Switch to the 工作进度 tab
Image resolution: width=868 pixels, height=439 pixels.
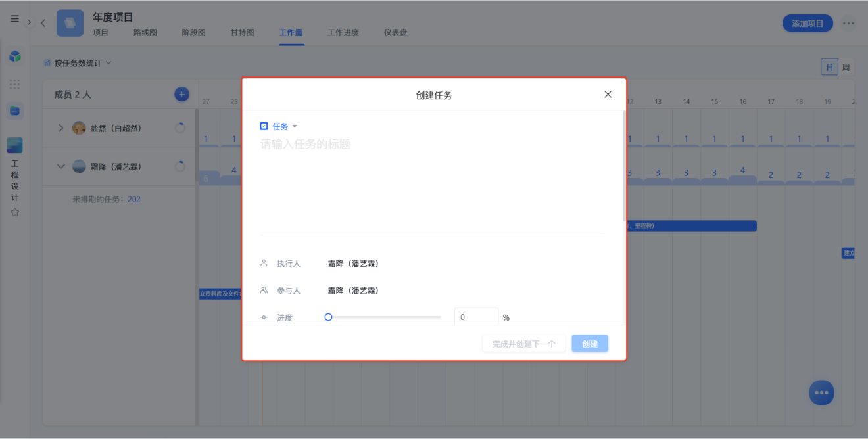tap(343, 32)
